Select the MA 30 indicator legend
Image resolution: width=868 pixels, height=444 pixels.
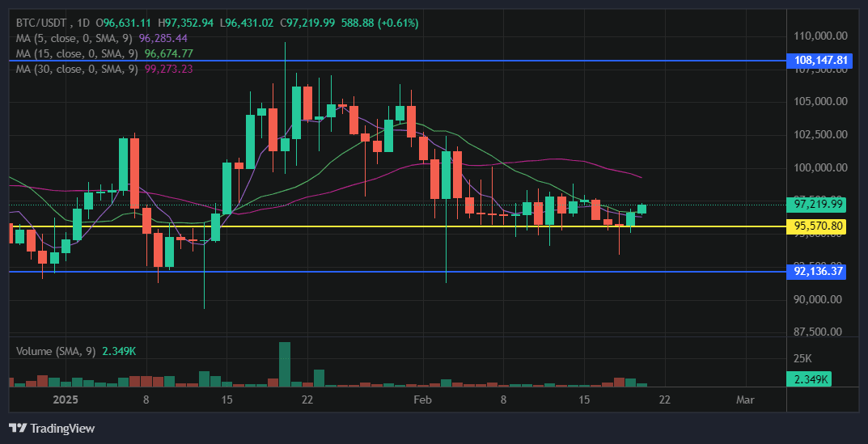[x=77, y=69]
